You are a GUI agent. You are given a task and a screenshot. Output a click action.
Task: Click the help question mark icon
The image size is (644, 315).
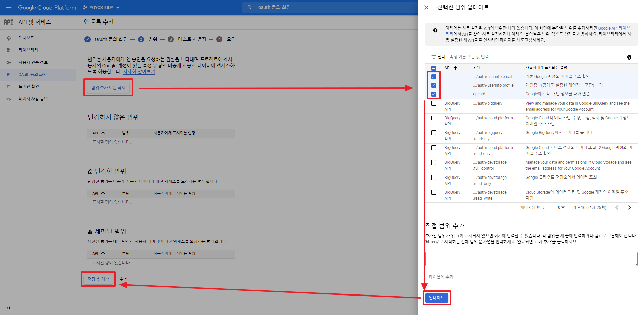point(629,57)
